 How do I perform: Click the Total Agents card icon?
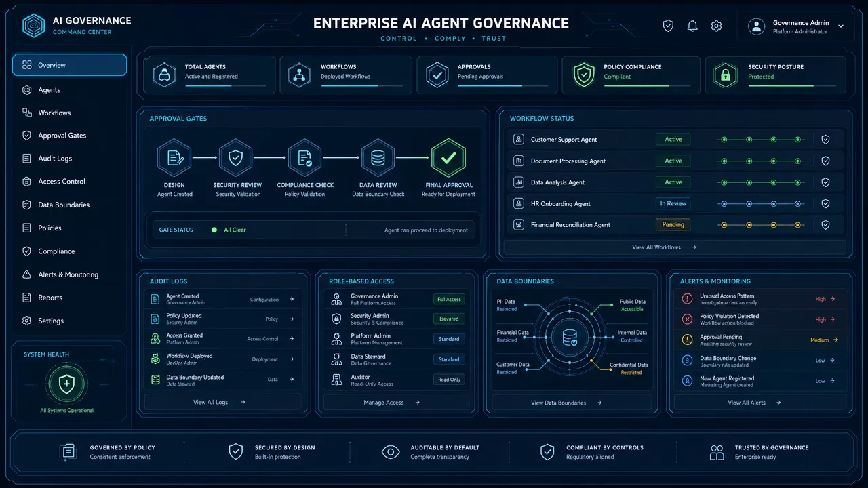(x=163, y=75)
